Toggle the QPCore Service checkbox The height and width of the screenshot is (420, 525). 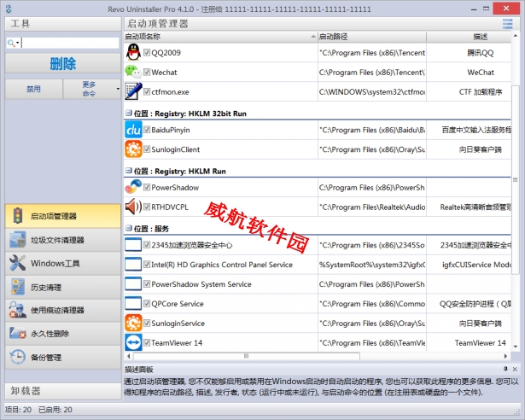click(x=147, y=303)
